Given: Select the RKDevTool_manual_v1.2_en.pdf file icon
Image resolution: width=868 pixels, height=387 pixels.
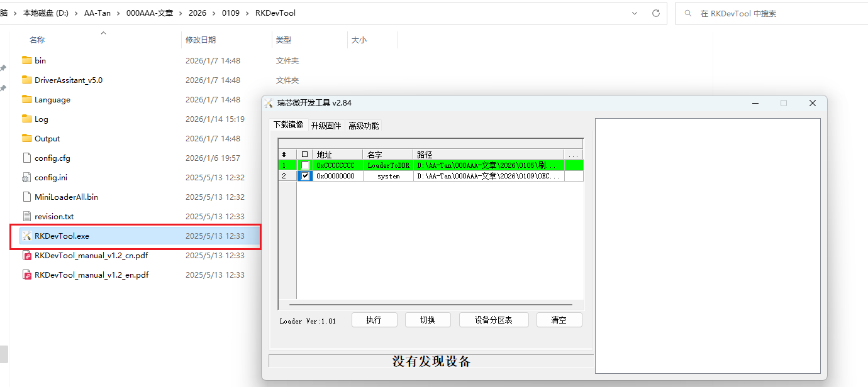Looking at the screenshot, I should point(26,275).
